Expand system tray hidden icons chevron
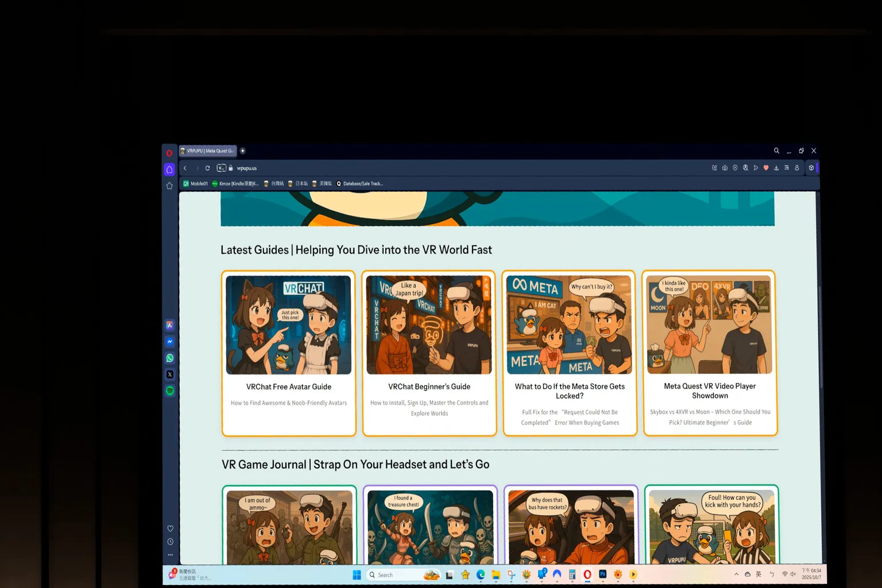882x588 pixels. [x=736, y=574]
